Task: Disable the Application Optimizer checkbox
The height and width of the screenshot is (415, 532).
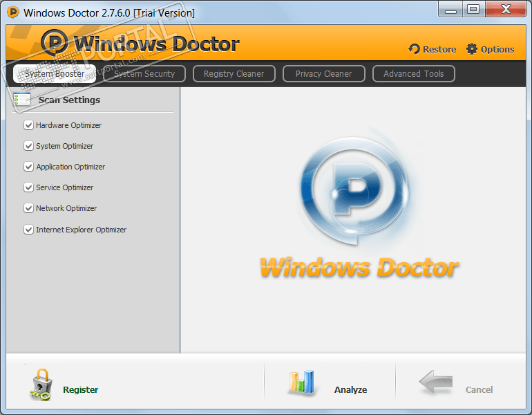Action: coord(28,167)
